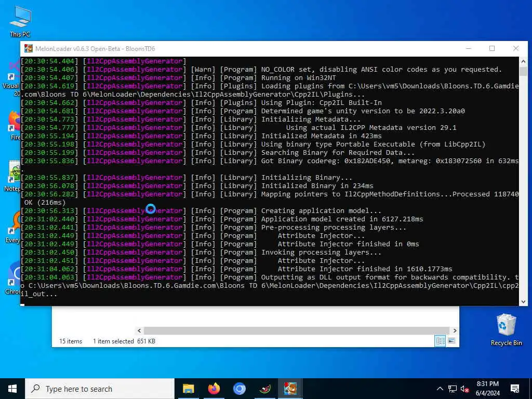
Task: Click log line 'Determined game's unity version'
Action: coord(243,111)
